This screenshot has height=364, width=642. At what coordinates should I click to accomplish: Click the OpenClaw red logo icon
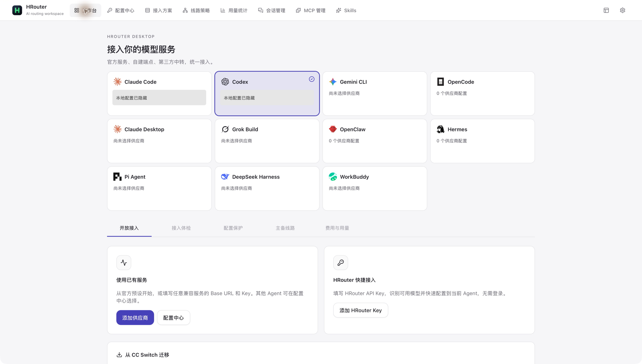pyautogui.click(x=333, y=129)
